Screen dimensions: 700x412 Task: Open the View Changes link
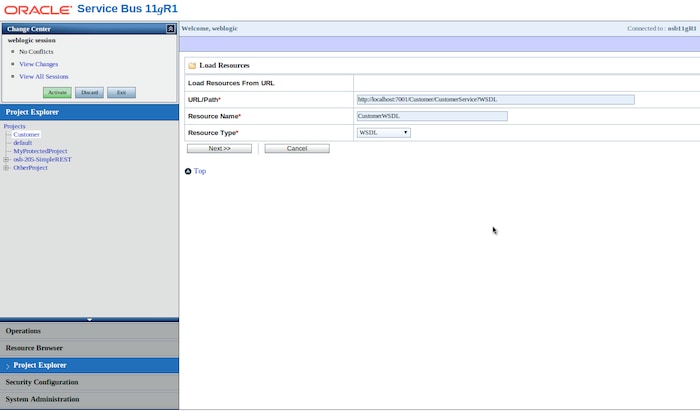38,64
